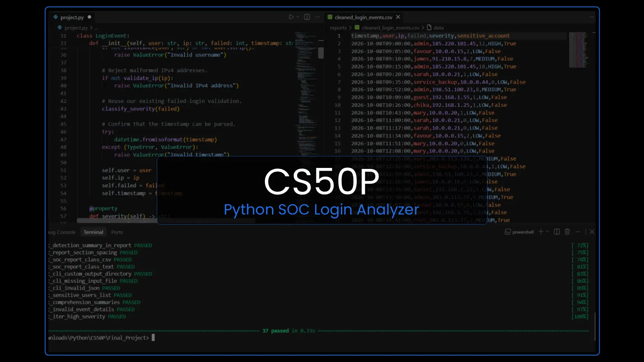
Task: Open the Terminal panel tab
Action: click(93, 232)
